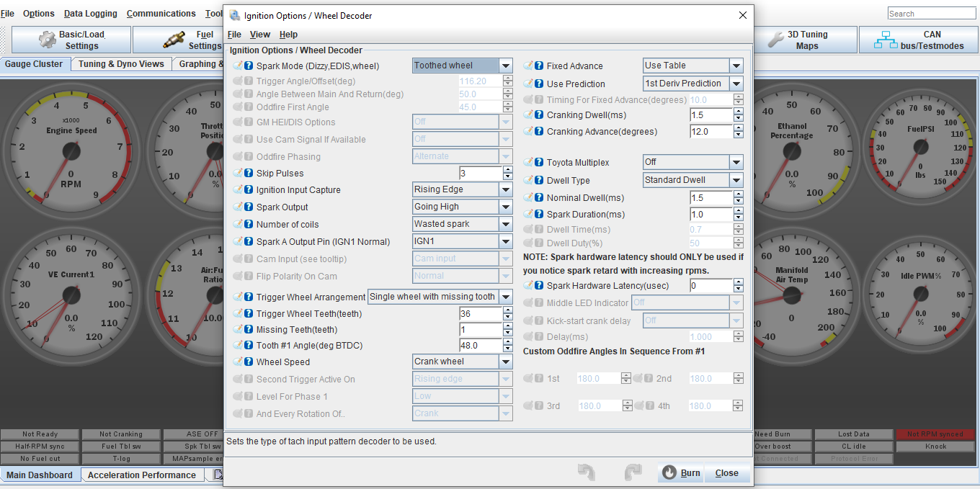Click the Burn button
The width and height of the screenshot is (980, 489).
(x=682, y=473)
